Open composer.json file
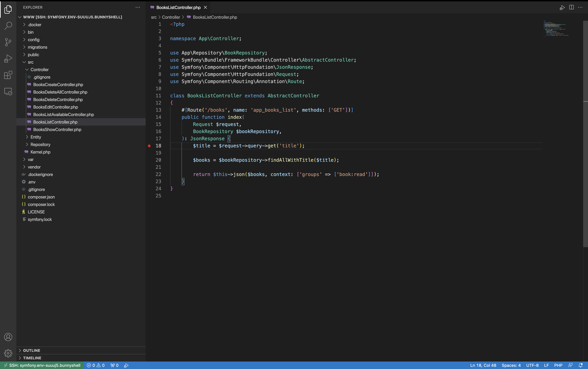This screenshot has height=369, width=588. pos(81,197)
